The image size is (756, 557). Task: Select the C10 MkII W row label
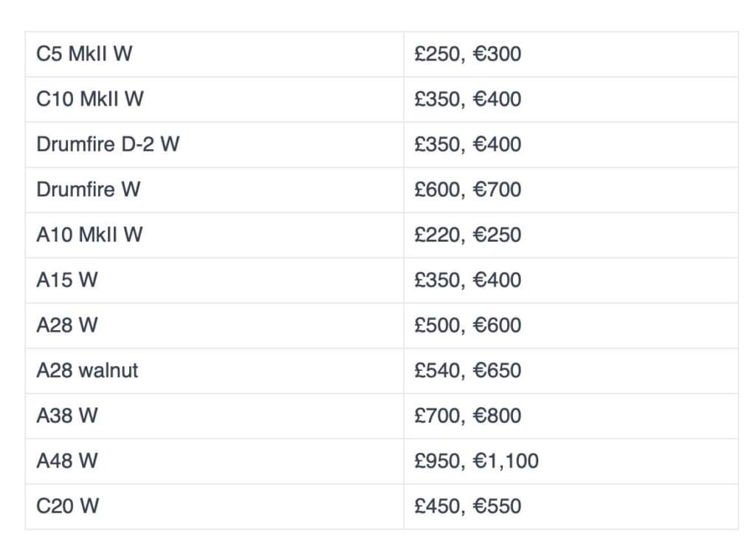(90, 99)
